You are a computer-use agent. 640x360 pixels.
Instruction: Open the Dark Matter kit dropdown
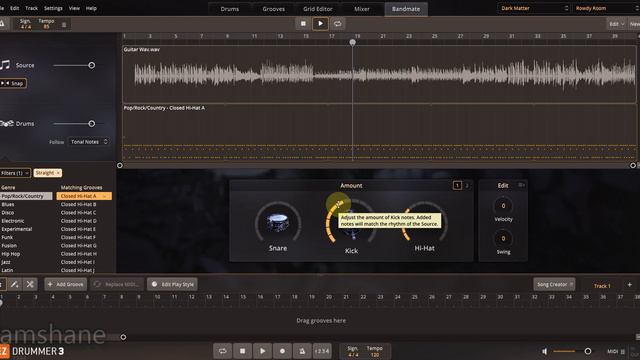point(534,8)
